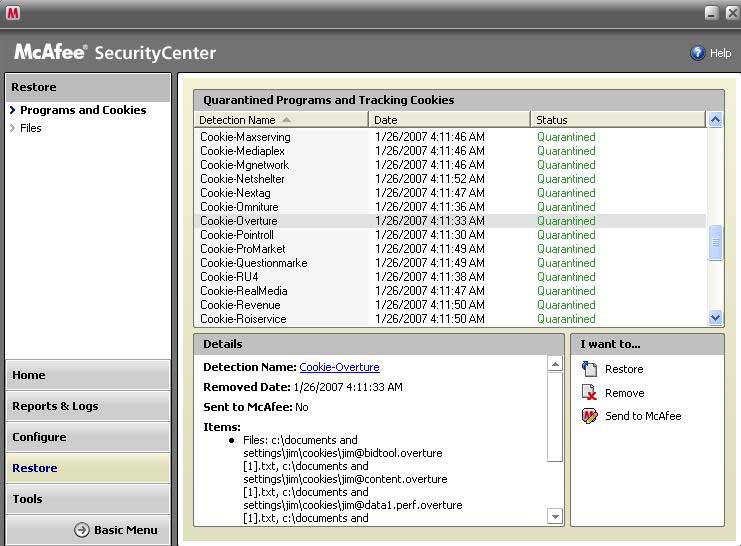The image size is (741, 546).
Task: Select the Cookie-Mgnetwork row
Action: 450,165
